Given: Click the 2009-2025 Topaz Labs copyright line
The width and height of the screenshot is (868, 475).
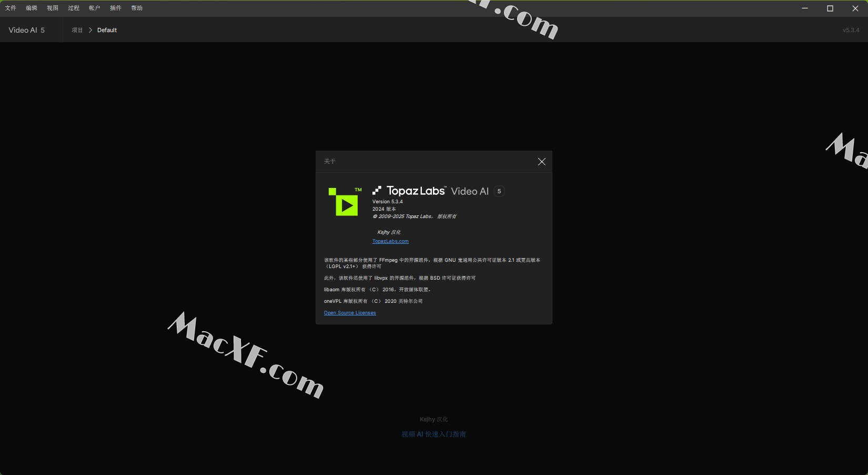Looking at the screenshot, I should (x=415, y=216).
